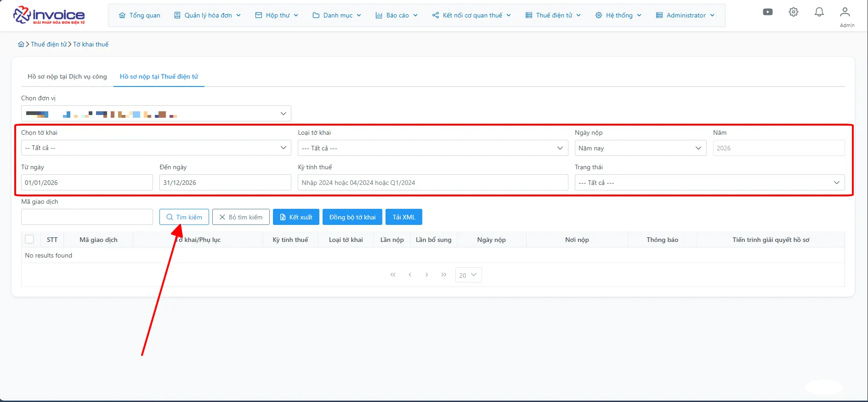The width and height of the screenshot is (868, 402).
Task: Focus the Mã giao dịch input field
Action: click(x=87, y=217)
